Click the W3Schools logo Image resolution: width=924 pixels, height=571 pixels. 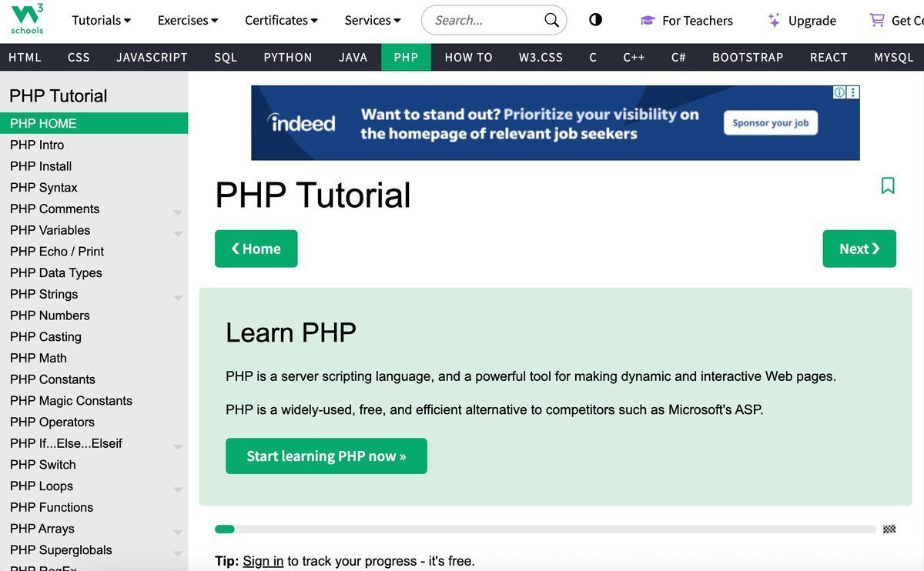click(26, 19)
